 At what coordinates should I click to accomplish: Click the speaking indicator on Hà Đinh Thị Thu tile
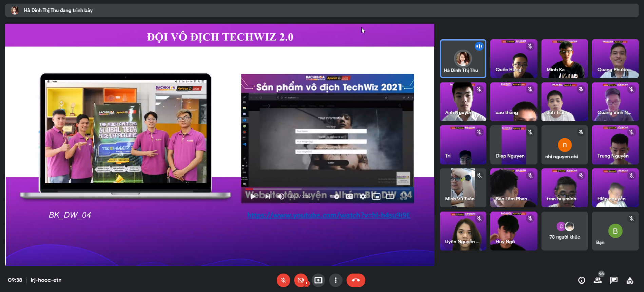tap(479, 46)
